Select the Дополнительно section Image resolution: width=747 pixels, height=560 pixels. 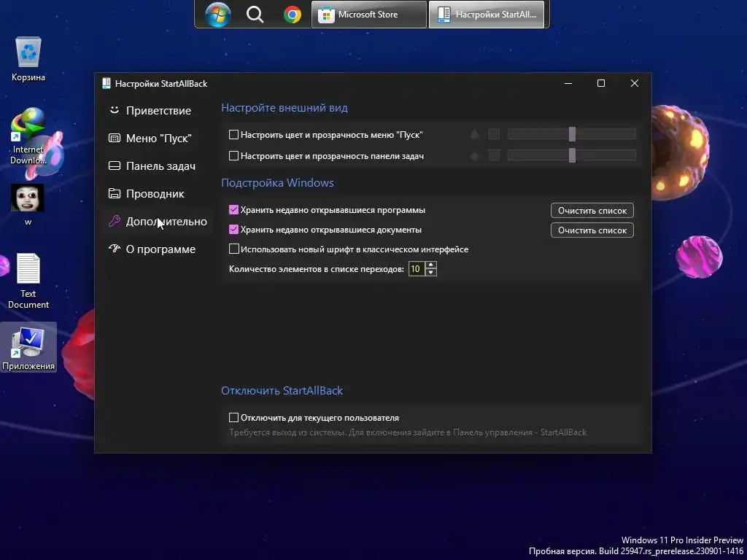(158, 222)
